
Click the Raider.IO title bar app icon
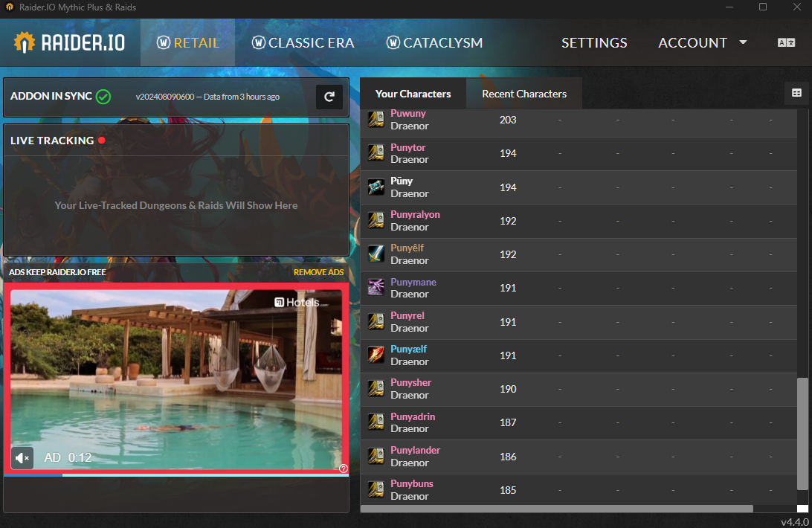pos(10,7)
